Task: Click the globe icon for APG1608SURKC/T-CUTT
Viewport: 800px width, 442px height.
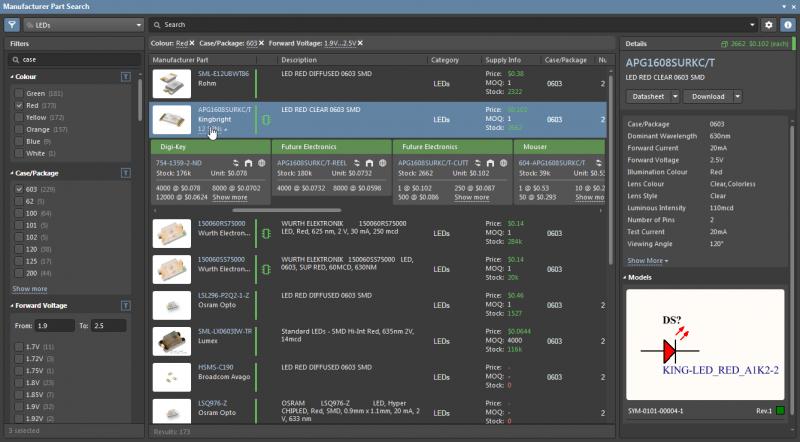Action: click(504, 163)
